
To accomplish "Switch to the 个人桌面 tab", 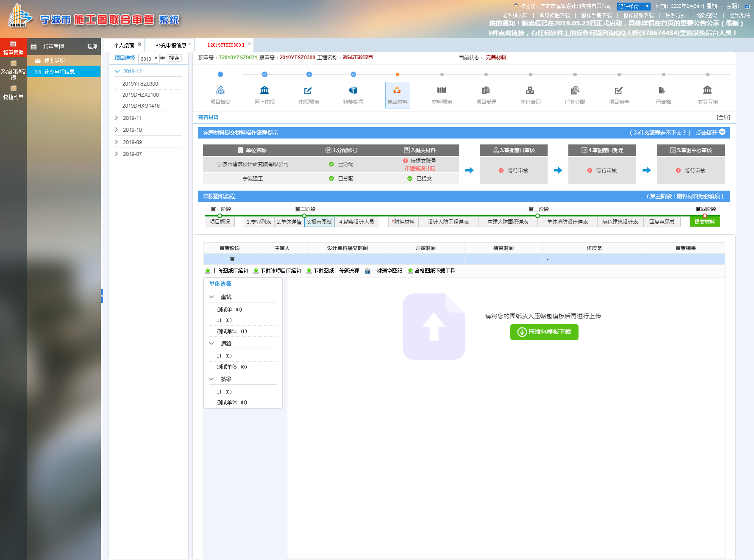I will click(x=124, y=45).
